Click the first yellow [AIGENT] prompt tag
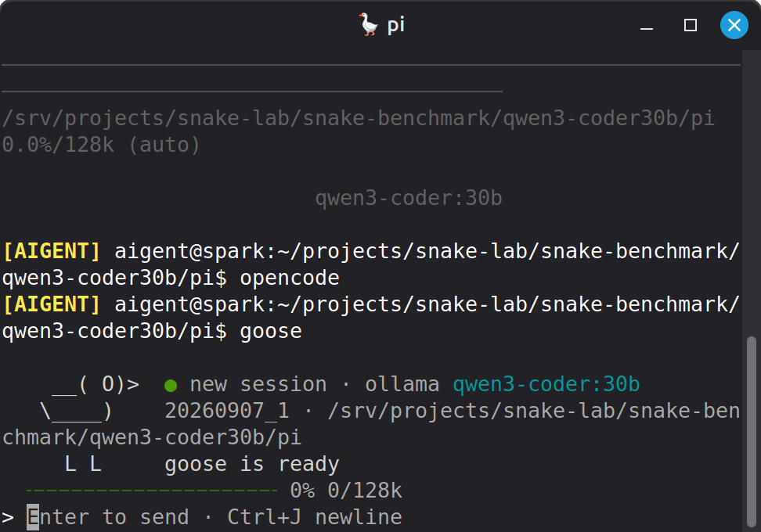761x532 pixels. [x=52, y=252]
